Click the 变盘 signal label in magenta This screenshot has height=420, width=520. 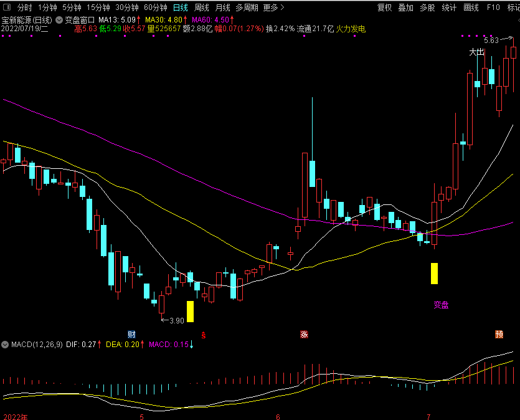point(441,305)
